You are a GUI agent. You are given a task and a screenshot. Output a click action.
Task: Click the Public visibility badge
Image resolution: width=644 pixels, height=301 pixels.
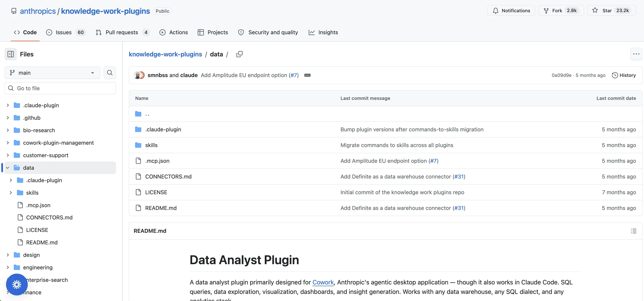(x=162, y=11)
